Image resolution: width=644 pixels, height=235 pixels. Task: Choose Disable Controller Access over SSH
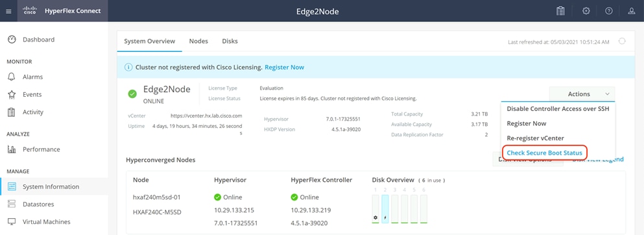pos(558,109)
